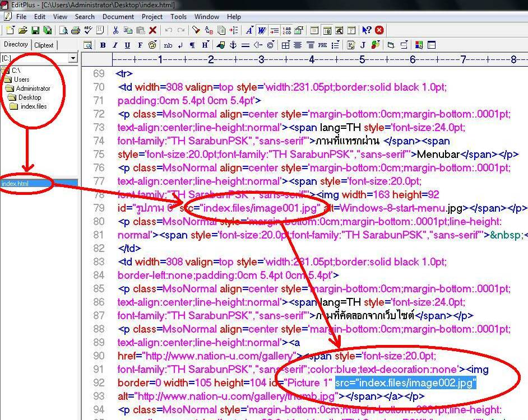Switch to the Cliptext tab
528x420 pixels.
pyautogui.click(x=44, y=45)
